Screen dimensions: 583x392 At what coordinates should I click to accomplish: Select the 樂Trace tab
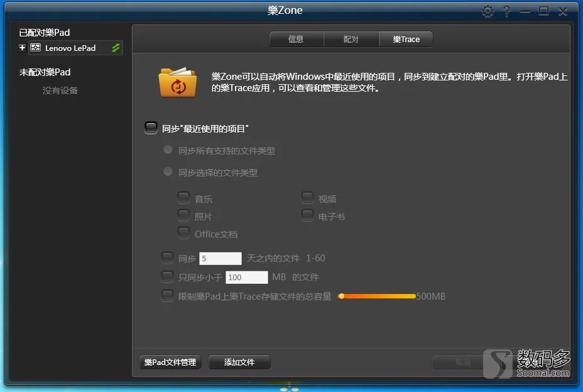[x=406, y=39]
